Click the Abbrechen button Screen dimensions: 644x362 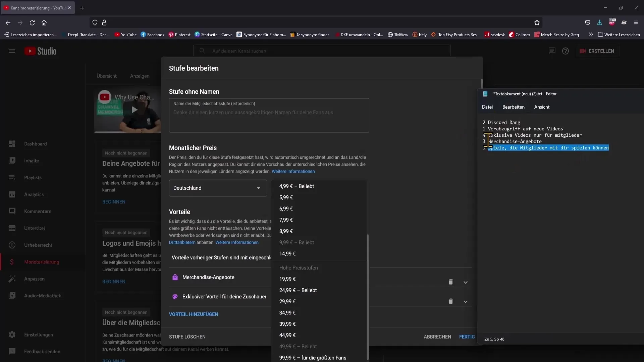437,337
